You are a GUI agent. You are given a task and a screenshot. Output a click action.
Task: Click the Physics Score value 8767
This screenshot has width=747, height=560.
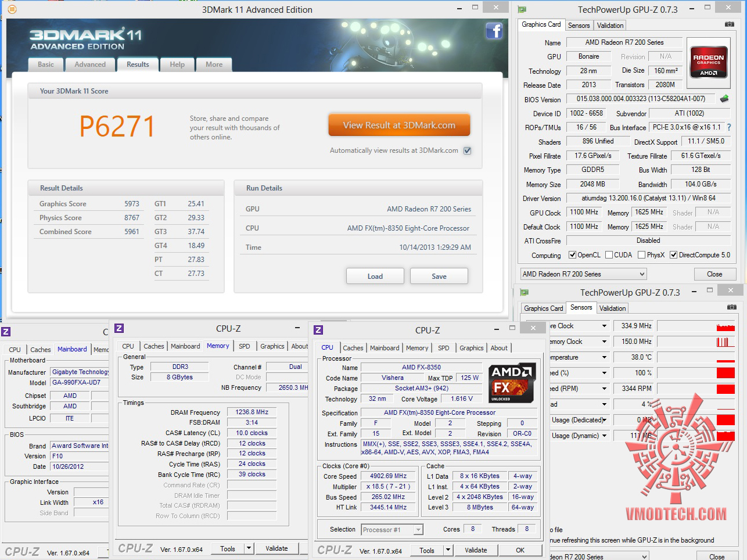pyautogui.click(x=132, y=218)
